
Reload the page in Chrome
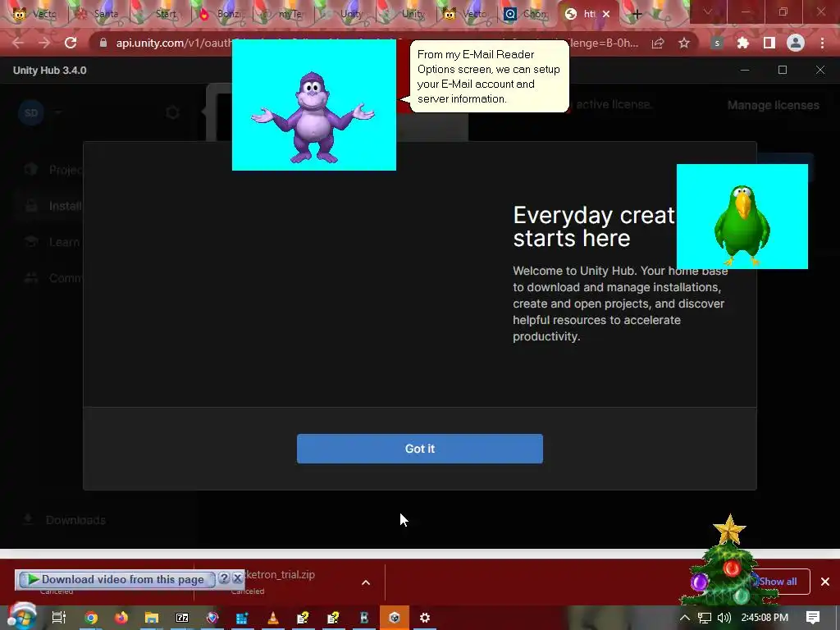click(x=71, y=43)
